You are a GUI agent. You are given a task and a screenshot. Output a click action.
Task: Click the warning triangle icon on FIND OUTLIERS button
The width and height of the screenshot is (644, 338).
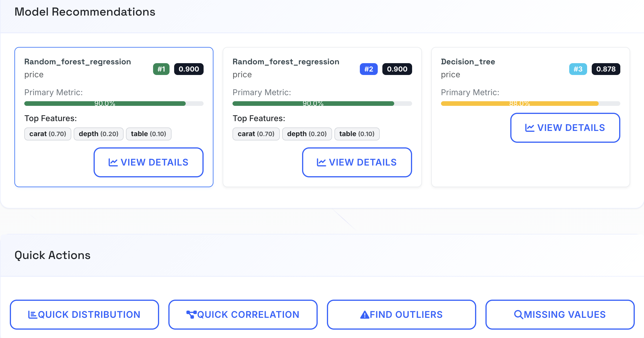(x=364, y=314)
